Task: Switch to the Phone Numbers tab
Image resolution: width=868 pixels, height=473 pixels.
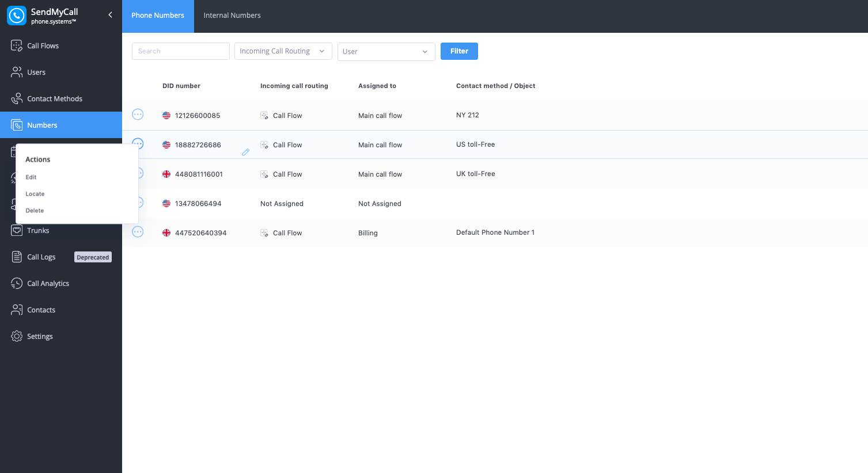Action: [x=158, y=16]
